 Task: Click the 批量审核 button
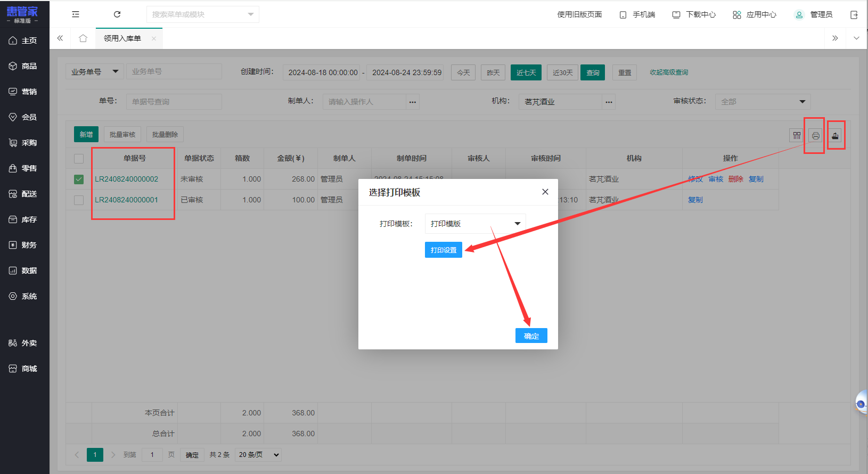(122, 134)
